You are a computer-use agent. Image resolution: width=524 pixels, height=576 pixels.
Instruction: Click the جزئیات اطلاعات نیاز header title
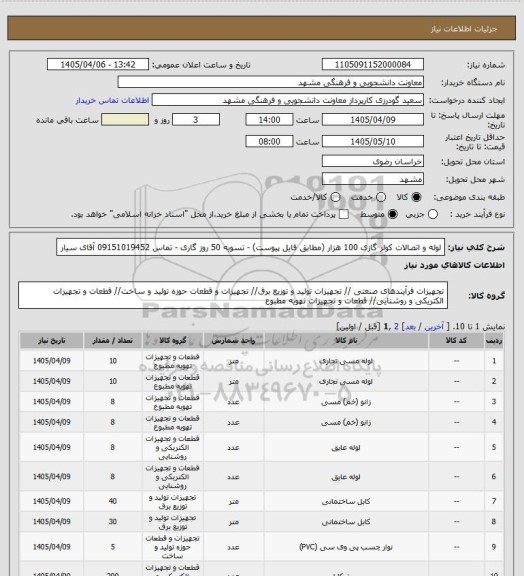[x=464, y=29]
